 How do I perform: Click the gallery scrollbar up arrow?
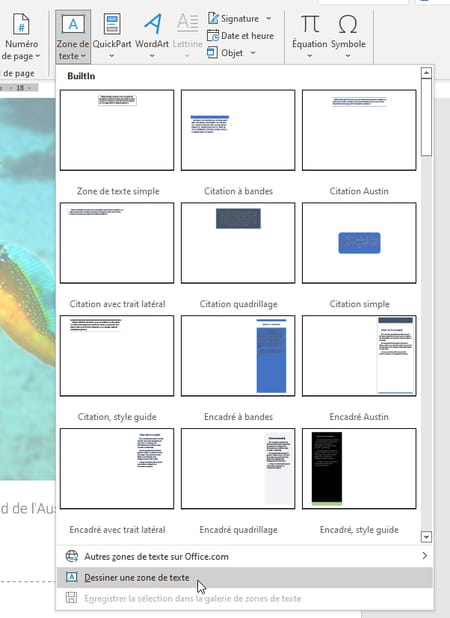pos(426,73)
